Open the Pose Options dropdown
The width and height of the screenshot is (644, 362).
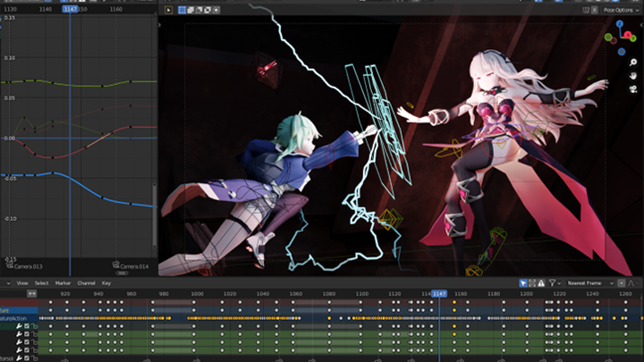click(621, 10)
